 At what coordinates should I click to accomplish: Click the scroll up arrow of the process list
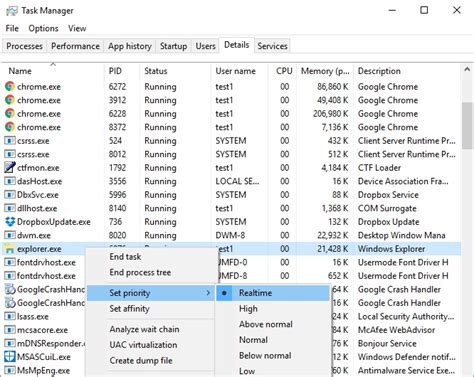[x=467, y=70]
